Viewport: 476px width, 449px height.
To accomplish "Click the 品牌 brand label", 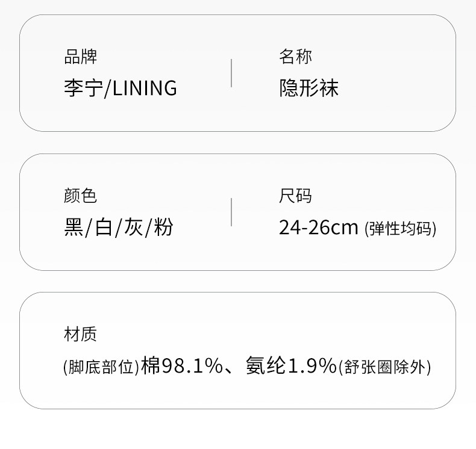I will click(x=80, y=57).
